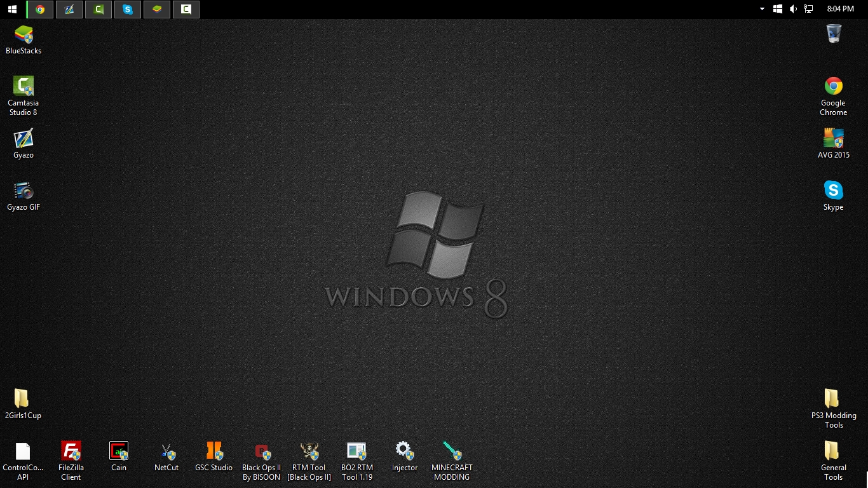This screenshot has height=488, width=868.
Task: Click the 8:04 PM clock
Action: pyautogui.click(x=840, y=9)
